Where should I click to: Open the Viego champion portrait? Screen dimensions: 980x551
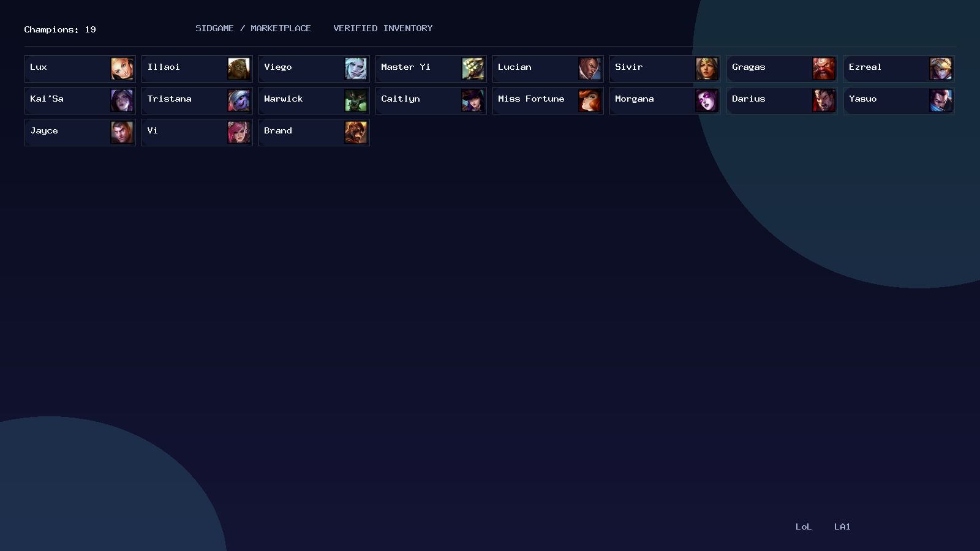pos(356,69)
